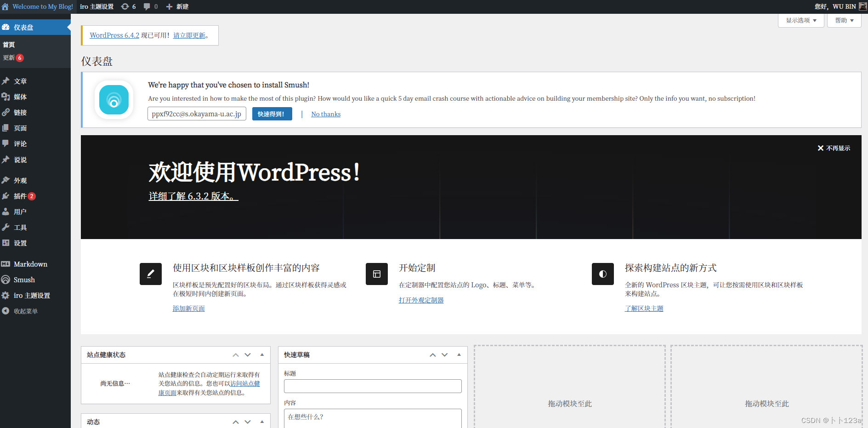The width and height of the screenshot is (868, 428).
Task: Click the 评论 comment icon in sidebar
Action: tap(6, 143)
